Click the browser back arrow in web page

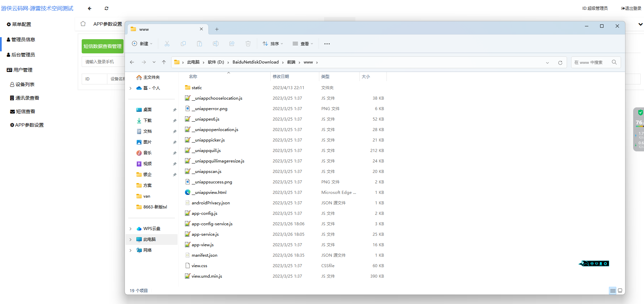pyautogui.click(x=89, y=8)
